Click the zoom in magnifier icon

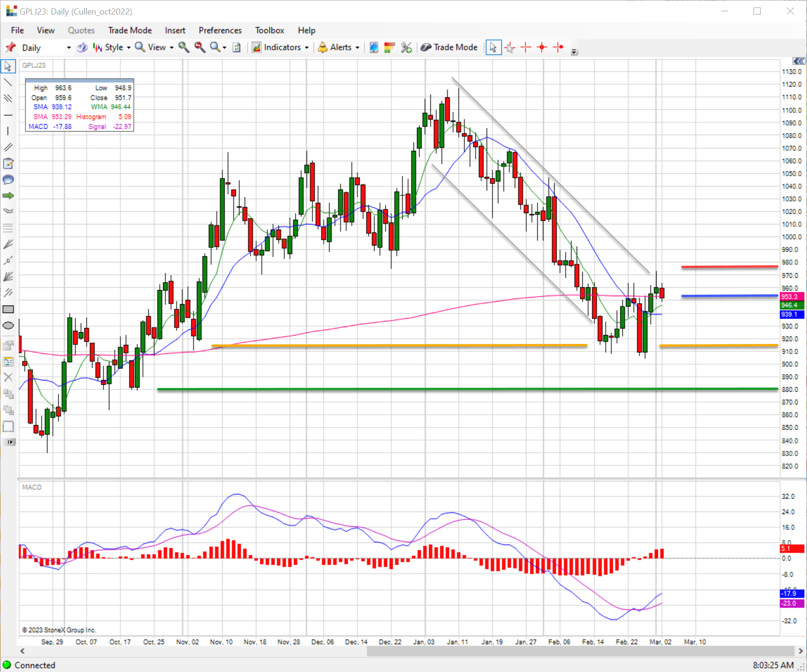[184, 47]
